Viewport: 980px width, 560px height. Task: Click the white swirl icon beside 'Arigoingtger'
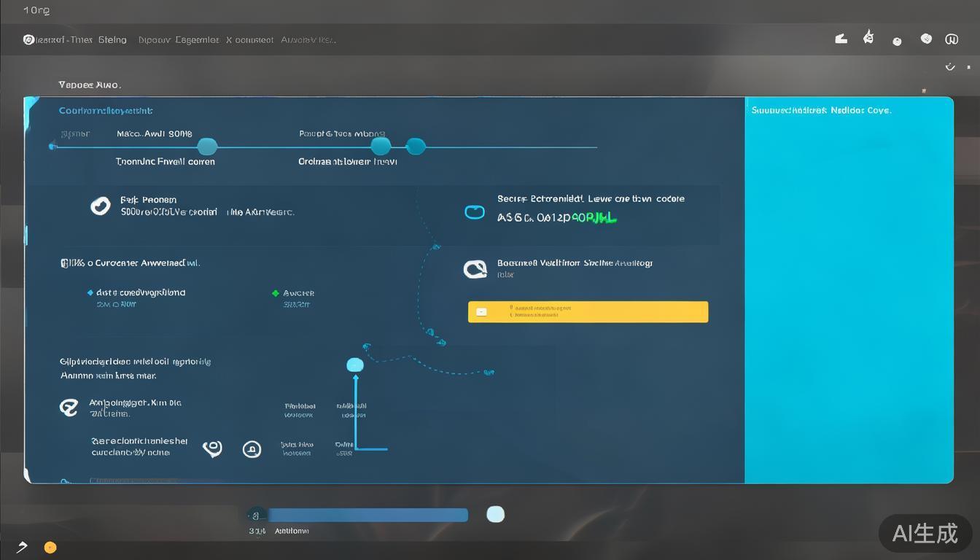click(x=69, y=408)
